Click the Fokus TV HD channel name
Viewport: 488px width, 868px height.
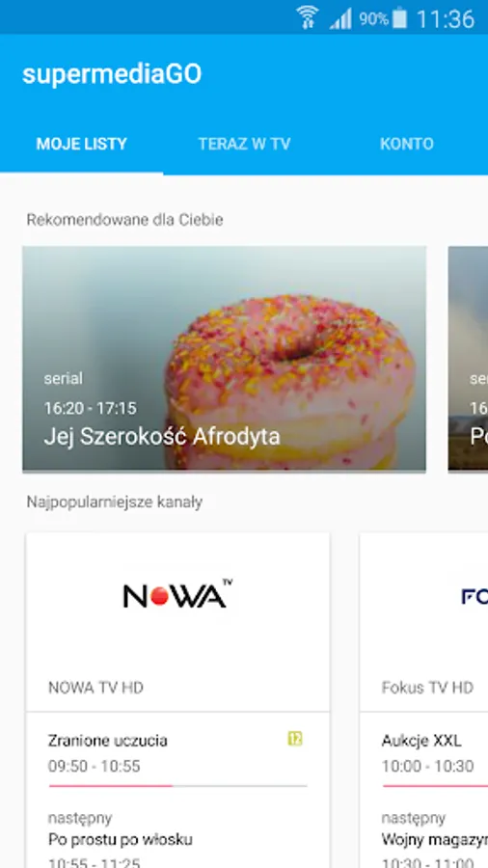click(427, 688)
